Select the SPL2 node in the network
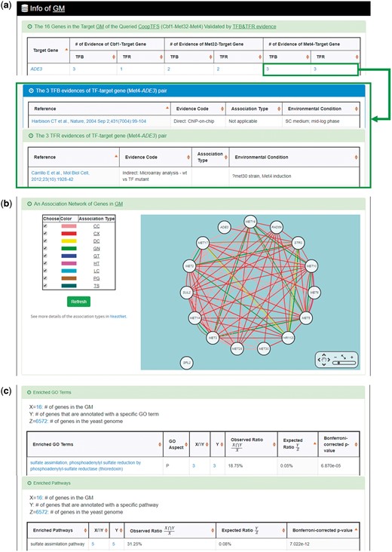The image size is (392, 552). point(186,363)
